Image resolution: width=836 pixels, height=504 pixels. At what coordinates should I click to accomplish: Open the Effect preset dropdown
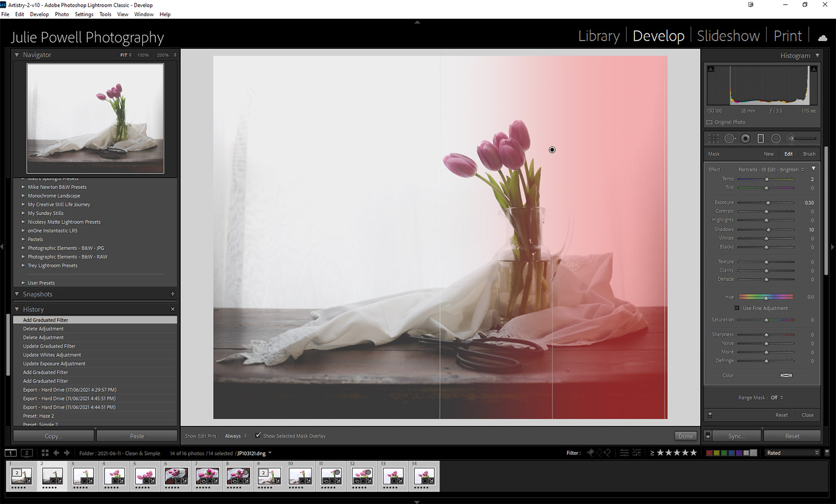pos(771,170)
